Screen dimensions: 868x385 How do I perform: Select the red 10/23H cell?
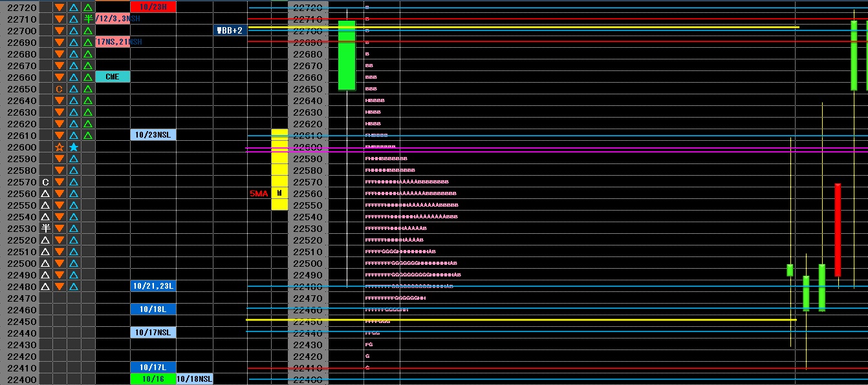pos(153,6)
